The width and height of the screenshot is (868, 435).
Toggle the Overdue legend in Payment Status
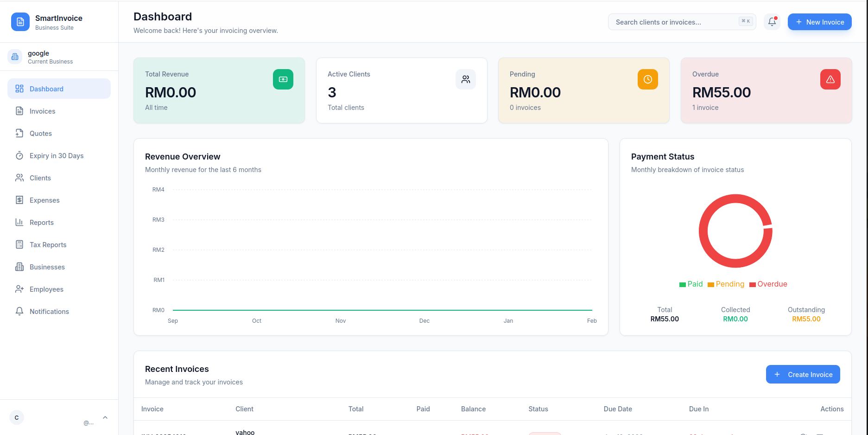tap(768, 284)
